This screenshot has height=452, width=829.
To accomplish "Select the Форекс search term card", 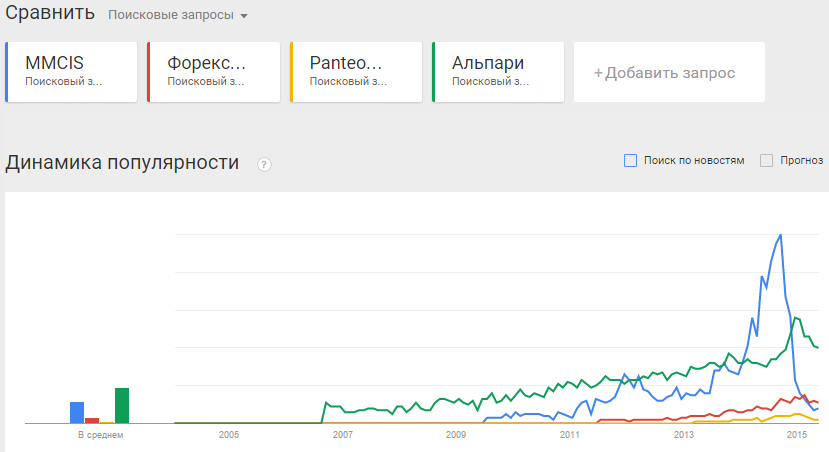I will tap(213, 71).
